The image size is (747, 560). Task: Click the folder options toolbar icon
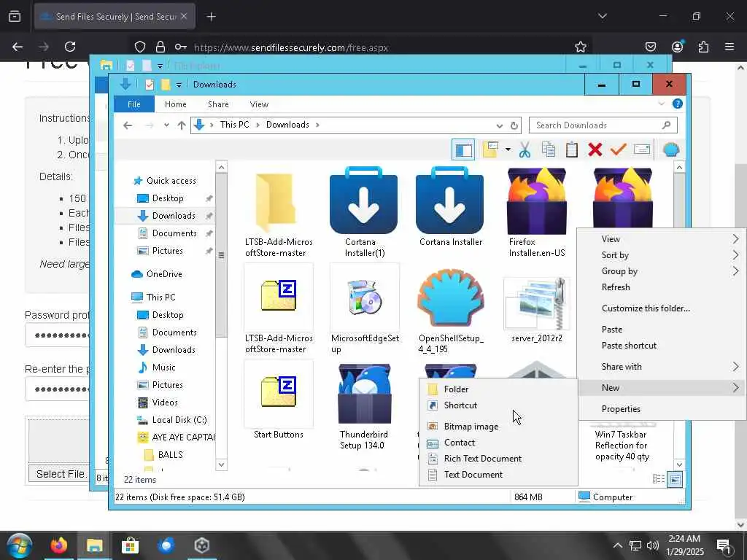click(490, 150)
